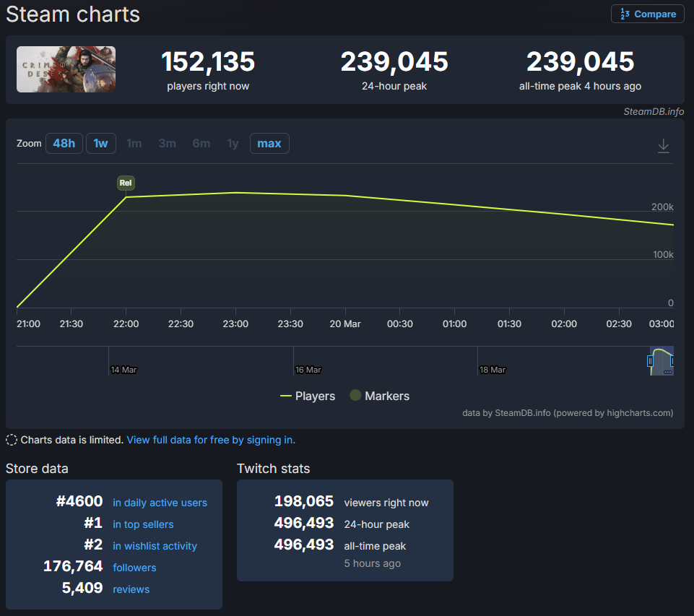
Task: Select the 1m zoom option
Action: pyautogui.click(x=134, y=144)
